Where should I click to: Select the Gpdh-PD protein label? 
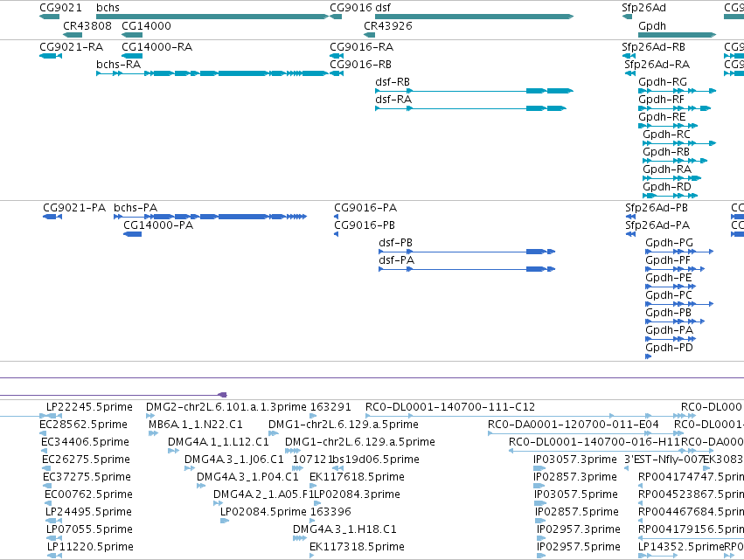click(669, 348)
